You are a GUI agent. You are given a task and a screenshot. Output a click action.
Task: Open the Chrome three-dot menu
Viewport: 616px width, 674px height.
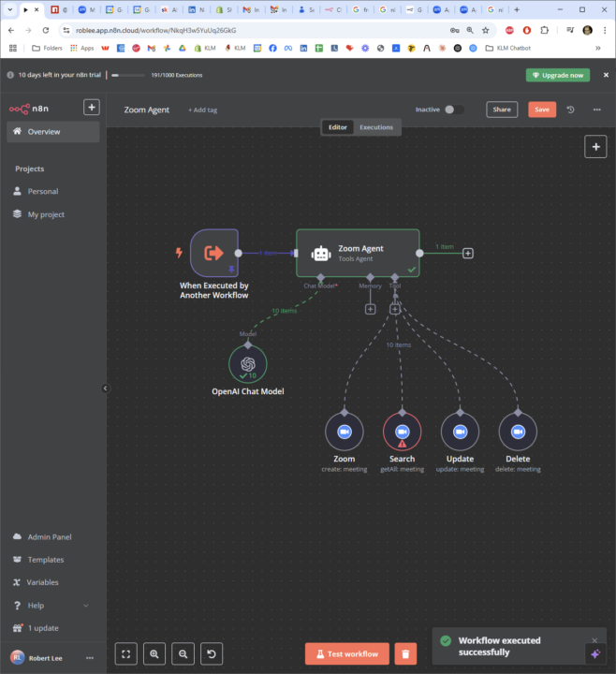click(605, 30)
